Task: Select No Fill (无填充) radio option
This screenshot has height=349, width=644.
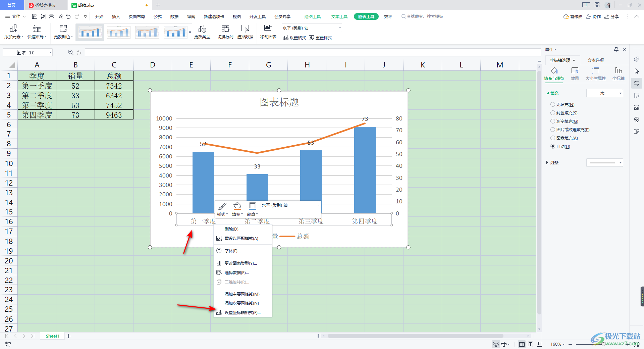Action: (553, 105)
